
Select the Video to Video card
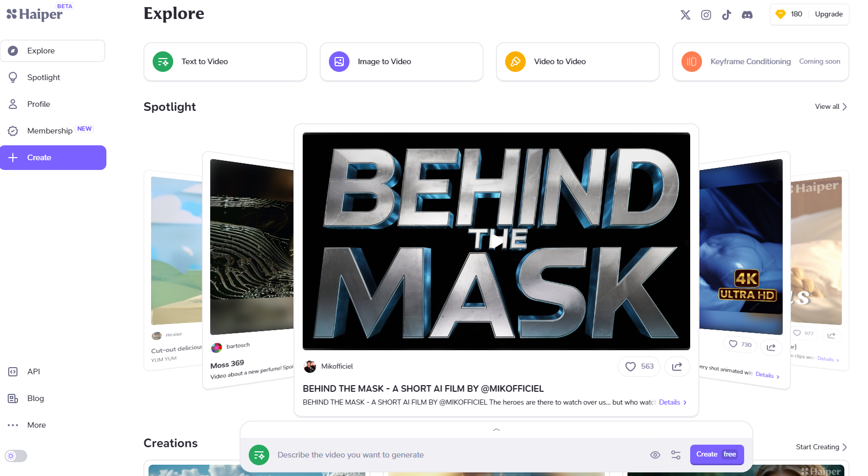(x=578, y=62)
